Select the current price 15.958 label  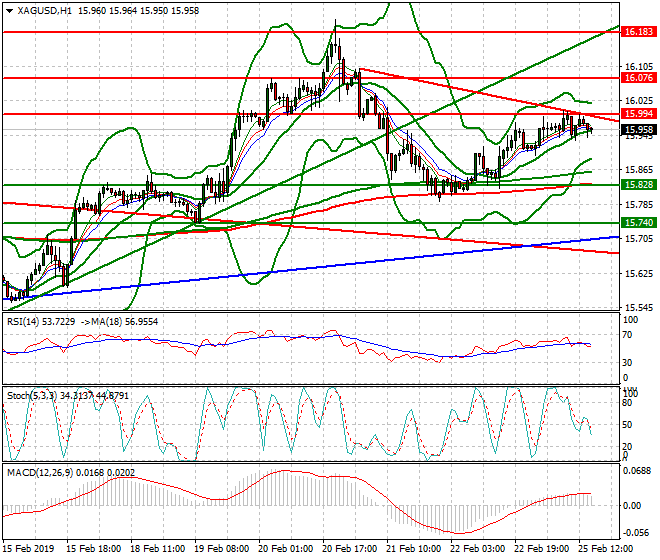click(x=639, y=130)
